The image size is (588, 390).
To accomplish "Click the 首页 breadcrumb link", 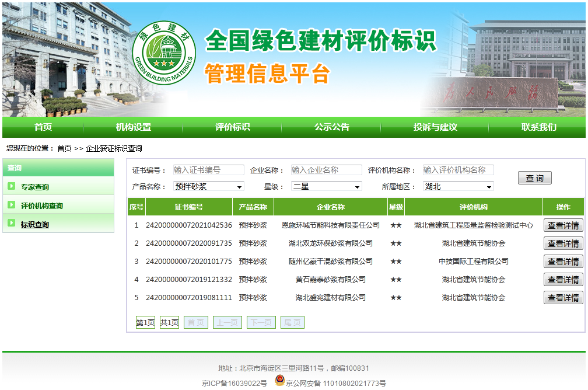I will [64, 148].
